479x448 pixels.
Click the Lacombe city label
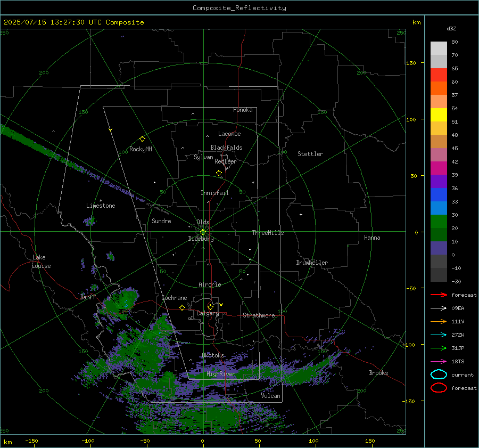(229, 134)
